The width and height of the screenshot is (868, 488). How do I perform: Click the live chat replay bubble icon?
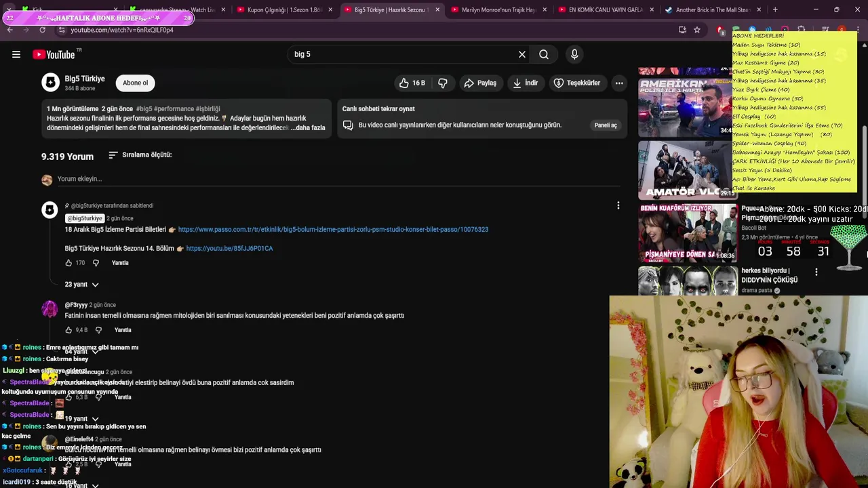click(348, 125)
